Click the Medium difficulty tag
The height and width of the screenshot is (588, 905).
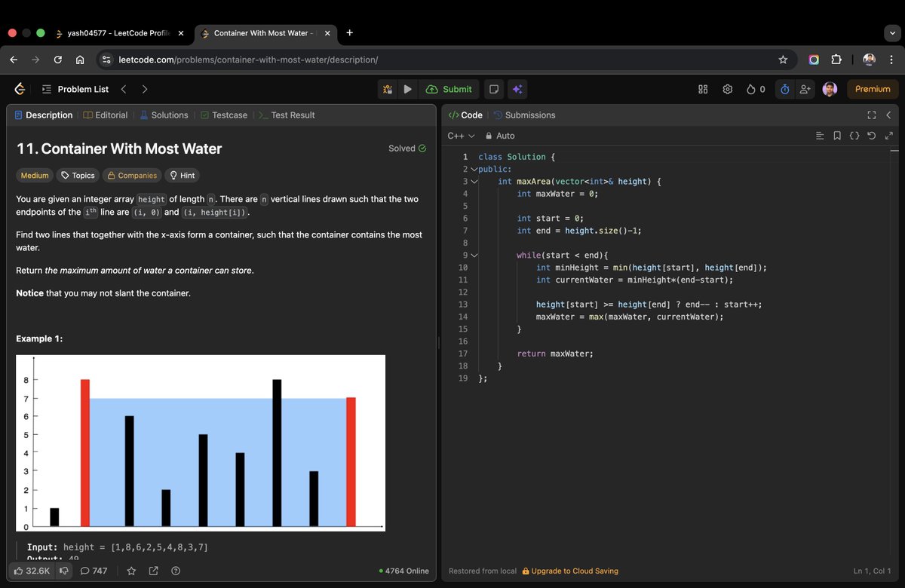35,176
